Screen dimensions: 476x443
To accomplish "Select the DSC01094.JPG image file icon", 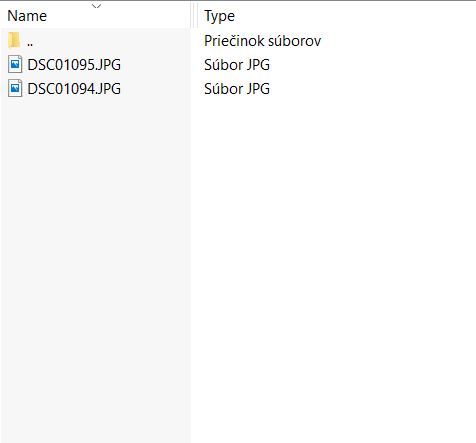I will click(x=15, y=88).
